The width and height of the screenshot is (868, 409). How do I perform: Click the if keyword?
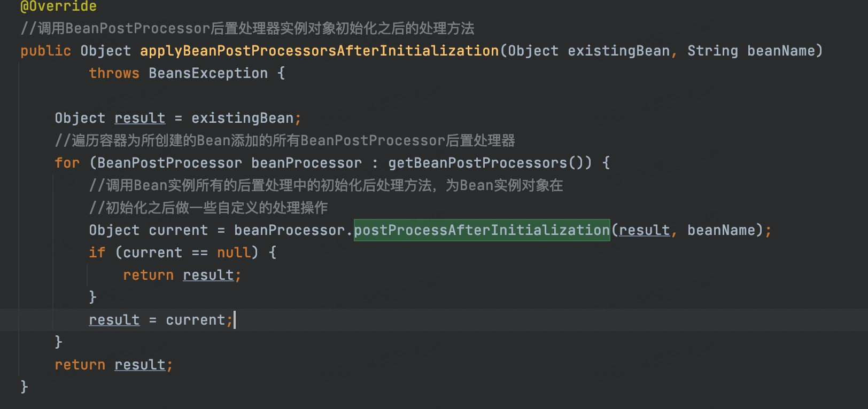click(x=97, y=253)
